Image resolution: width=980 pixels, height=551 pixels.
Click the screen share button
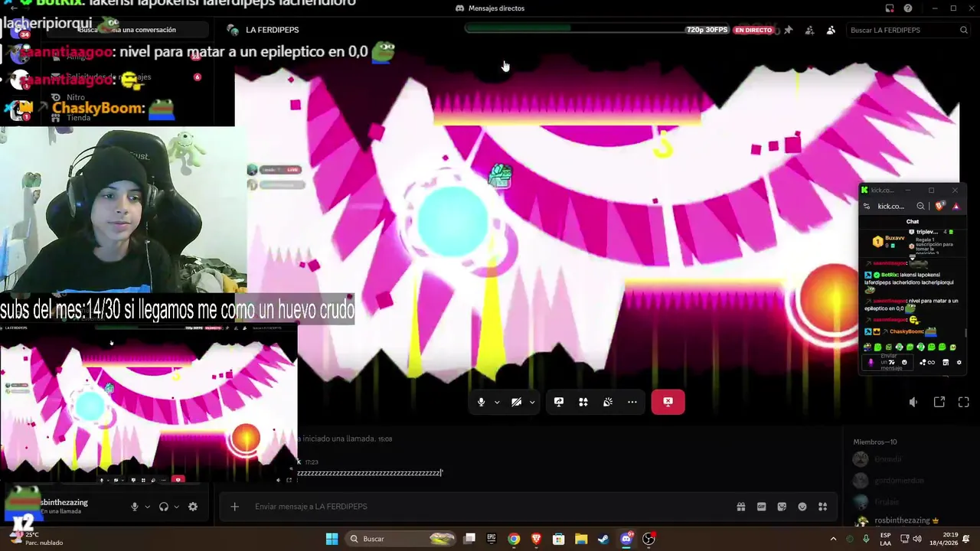[x=559, y=402]
